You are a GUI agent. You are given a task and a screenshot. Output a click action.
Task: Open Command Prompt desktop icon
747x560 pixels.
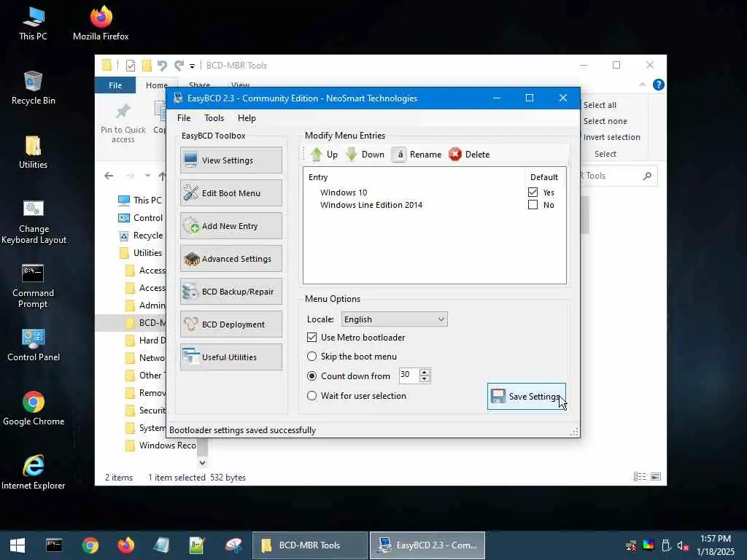[x=33, y=286]
